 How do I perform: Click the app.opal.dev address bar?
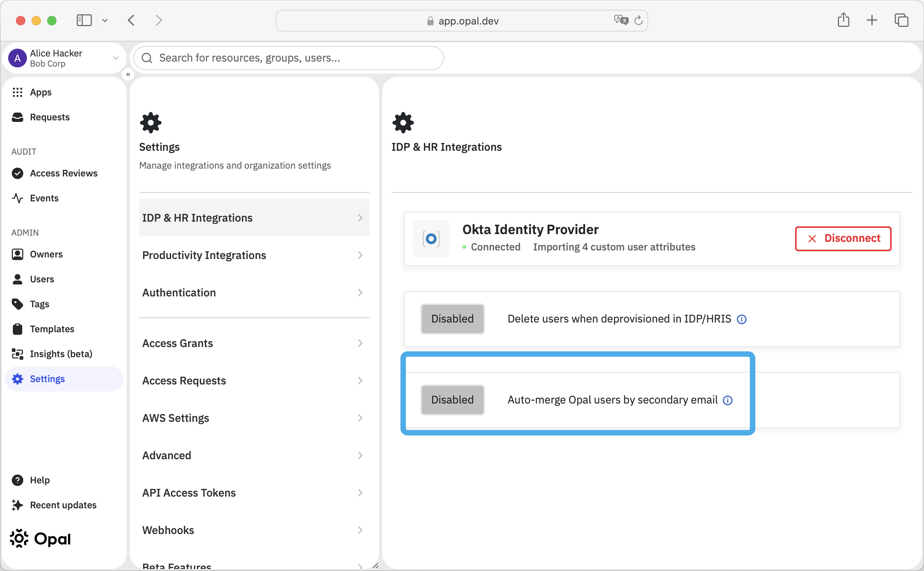[462, 21]
